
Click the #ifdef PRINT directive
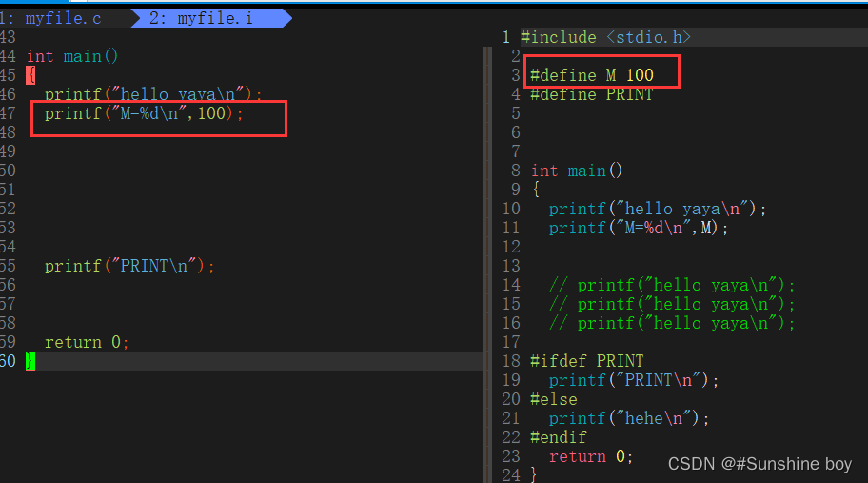[x=586, y=361]
